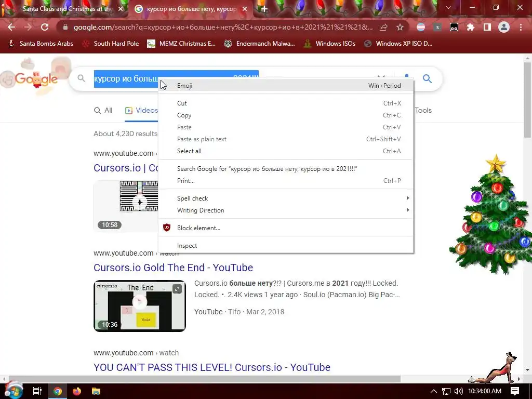Open File Explorer from the taskbar
This screenshot has height=399, width=532.
(x=96, y=391)
